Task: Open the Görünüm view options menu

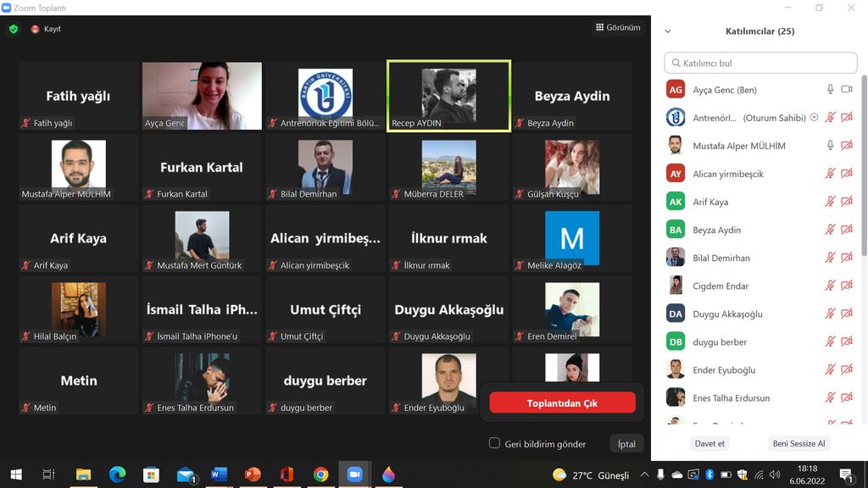Action: tap(617, 28)
